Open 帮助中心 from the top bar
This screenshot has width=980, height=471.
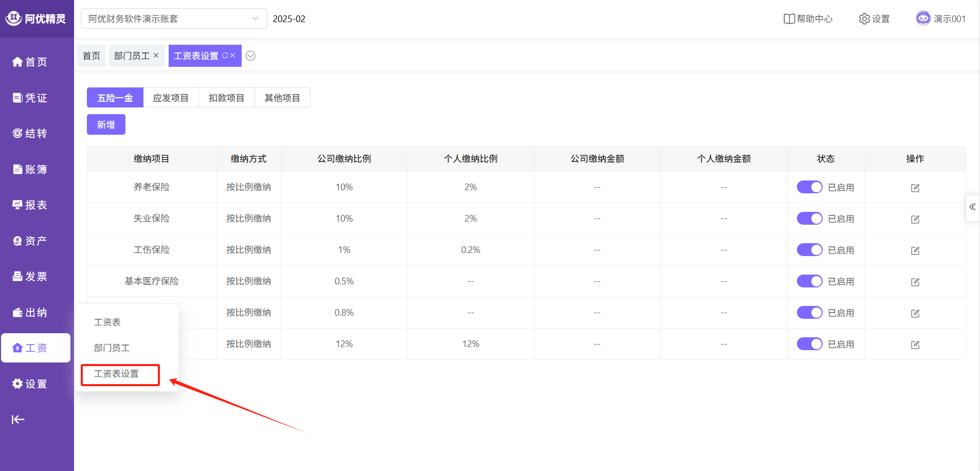coord(808,19)
